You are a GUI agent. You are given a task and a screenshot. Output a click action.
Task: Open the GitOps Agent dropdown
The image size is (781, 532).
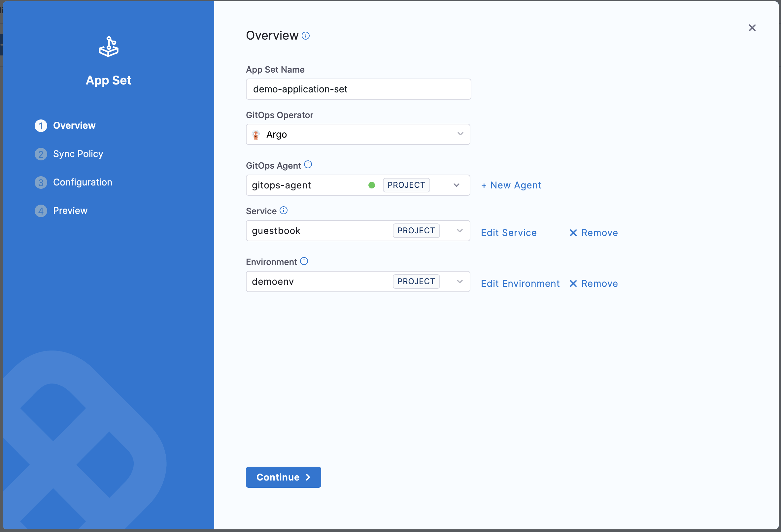[456, 185]
